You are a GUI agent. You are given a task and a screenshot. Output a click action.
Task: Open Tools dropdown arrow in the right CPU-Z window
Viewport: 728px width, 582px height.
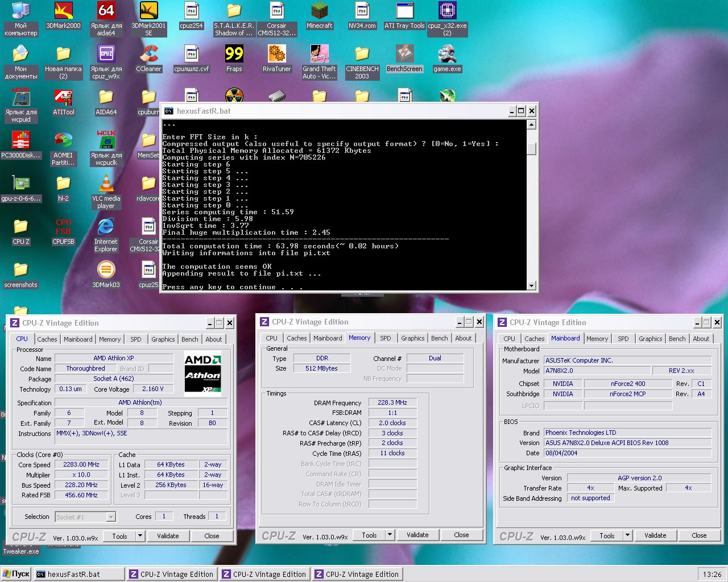[x=627, y=535]
